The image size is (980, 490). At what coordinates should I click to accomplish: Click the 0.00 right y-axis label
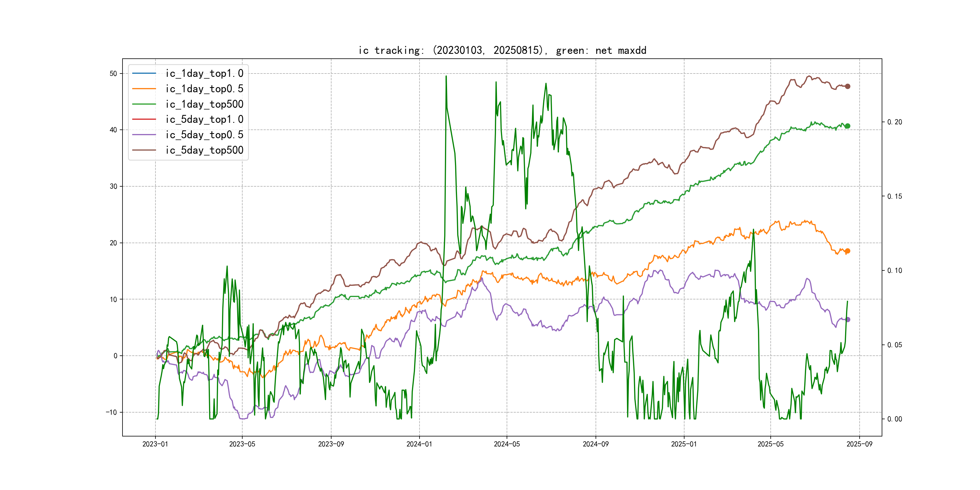(894, 419)
